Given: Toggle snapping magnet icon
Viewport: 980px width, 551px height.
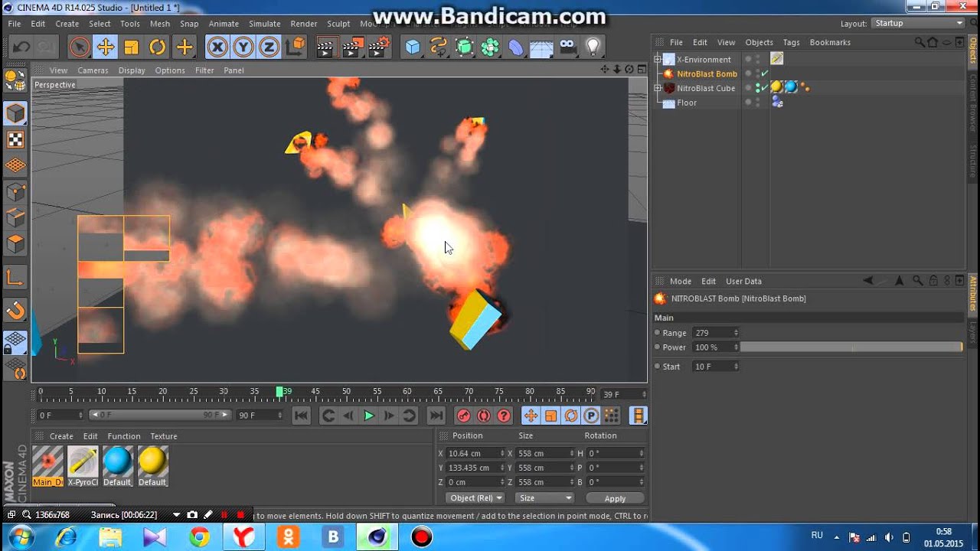Looking at the screenshot, I should coord(15,311).
